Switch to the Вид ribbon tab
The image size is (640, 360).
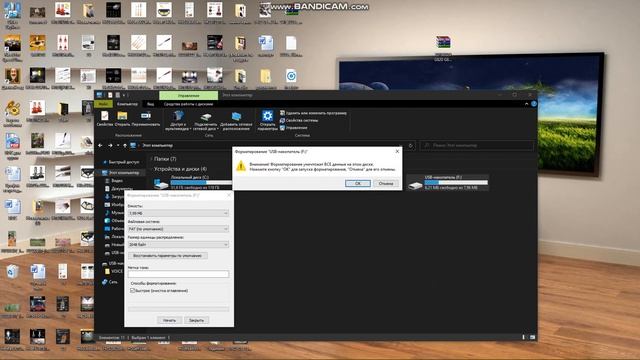tap(150, 104)
